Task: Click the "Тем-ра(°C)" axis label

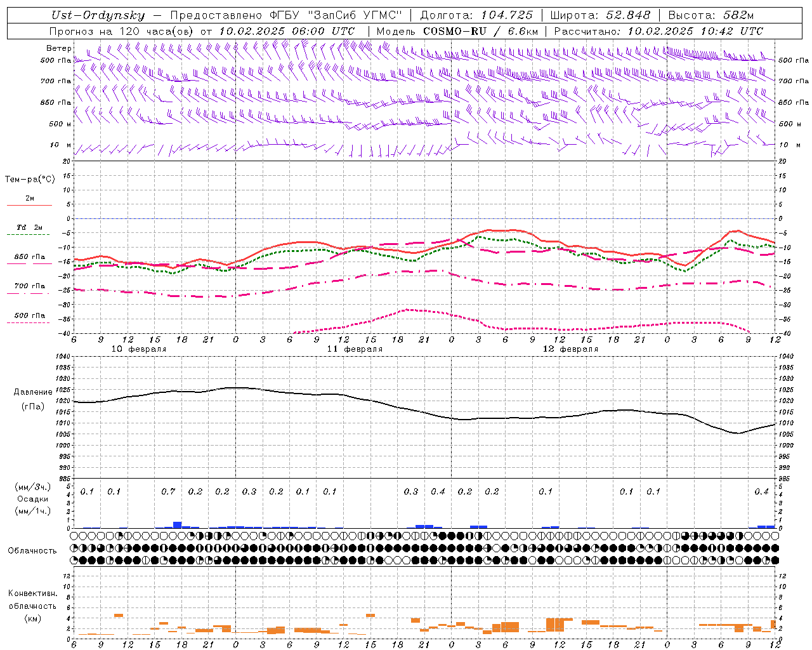Action: point(30,180)
